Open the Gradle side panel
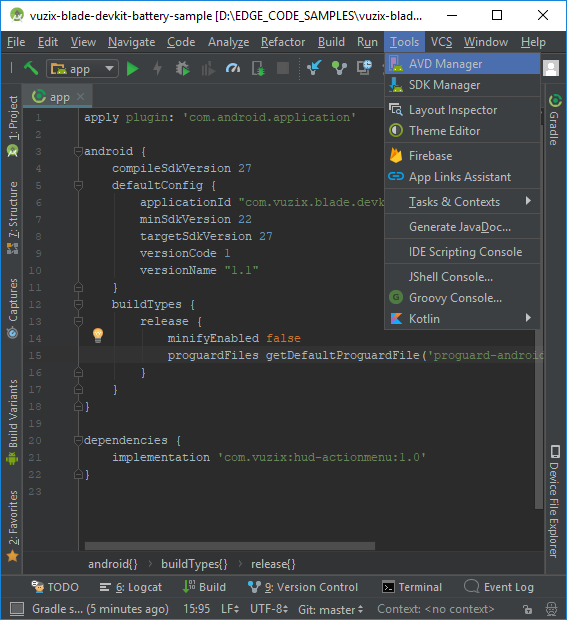Screen dimensions: 568x621 point(555,120)
